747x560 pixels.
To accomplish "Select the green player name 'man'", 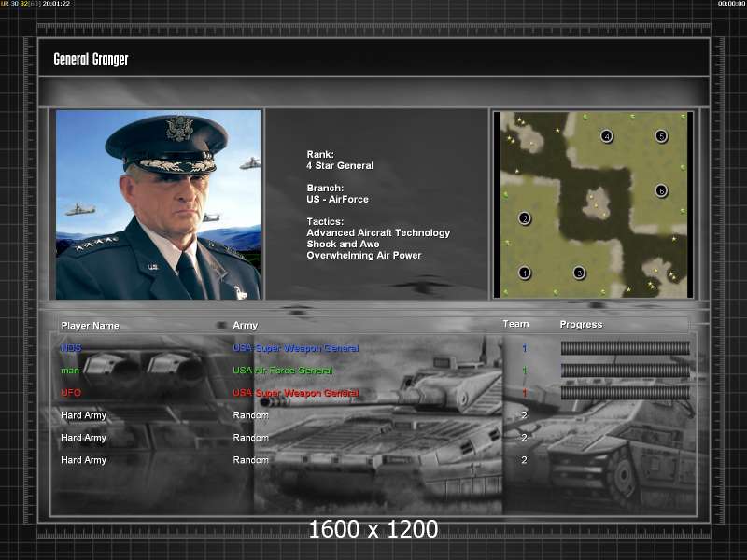I will [70, 371].
